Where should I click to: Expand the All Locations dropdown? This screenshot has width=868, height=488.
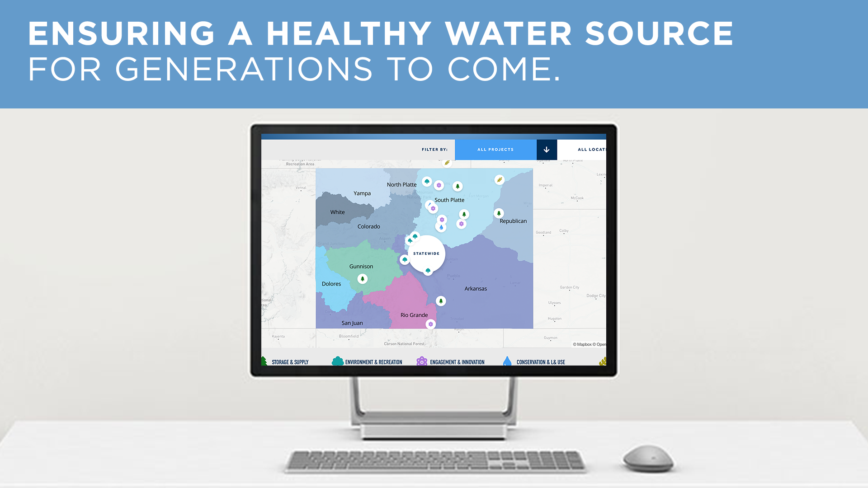click(x=584, y=149)
